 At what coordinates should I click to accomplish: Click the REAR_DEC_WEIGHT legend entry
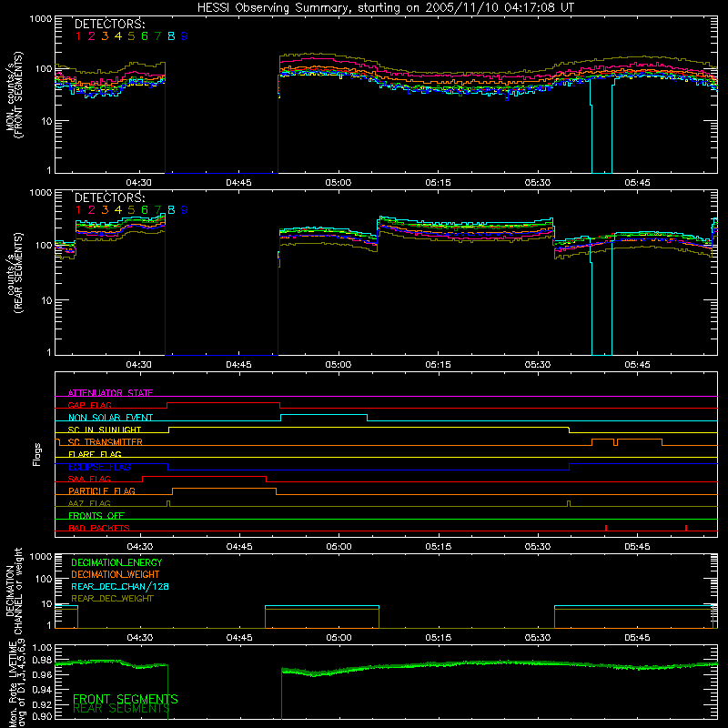pyautogui.click(x=112, y=599)
